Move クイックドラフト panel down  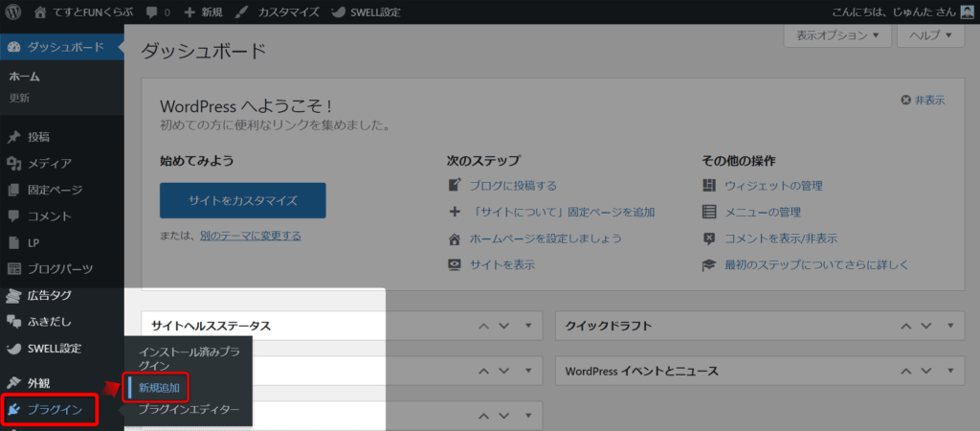pyautogui.click(x=927, y=326)
